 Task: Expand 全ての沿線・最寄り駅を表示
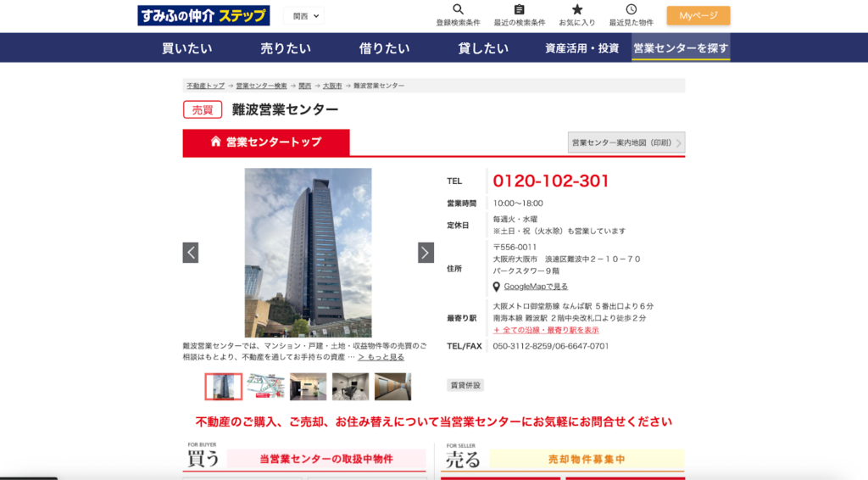[x=546, y=330]
